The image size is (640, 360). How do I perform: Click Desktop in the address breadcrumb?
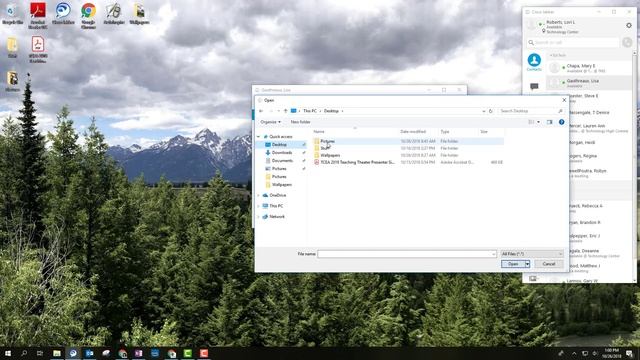coord(331,111)
